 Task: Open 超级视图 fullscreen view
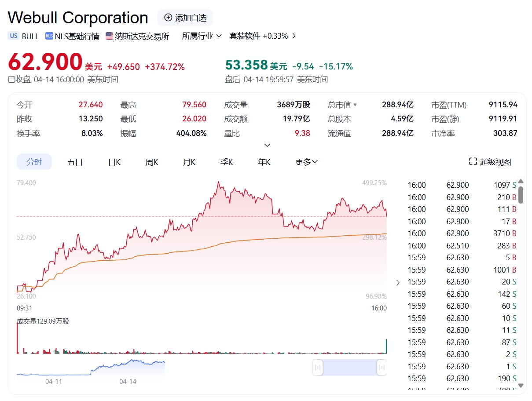tap(490, 162)
